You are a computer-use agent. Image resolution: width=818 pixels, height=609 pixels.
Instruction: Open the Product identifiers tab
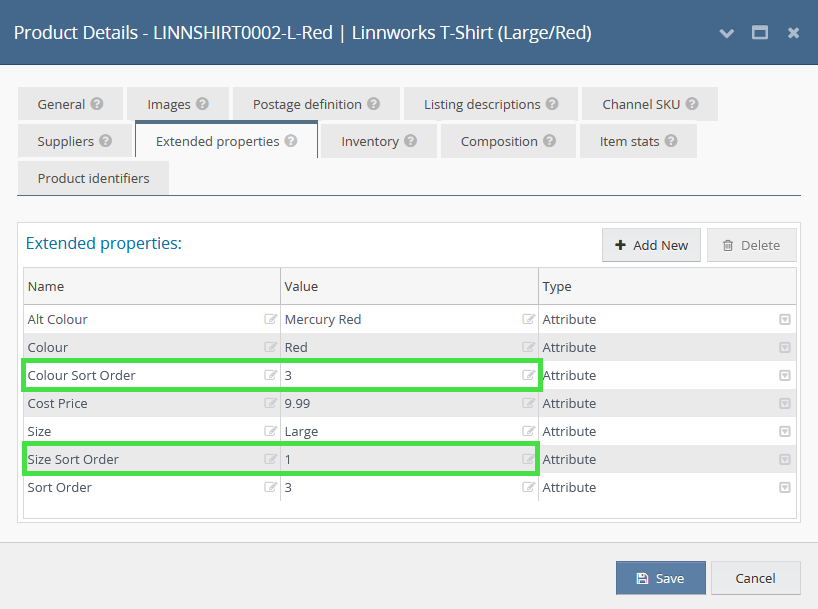click(x=93, y=178)
